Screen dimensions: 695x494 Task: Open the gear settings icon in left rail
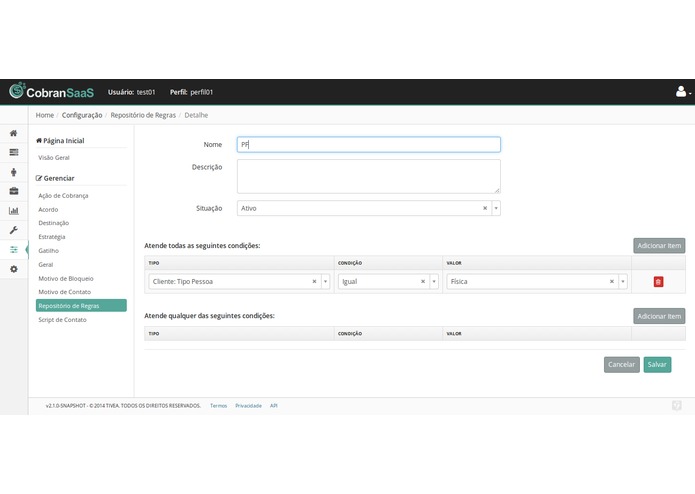14,269
